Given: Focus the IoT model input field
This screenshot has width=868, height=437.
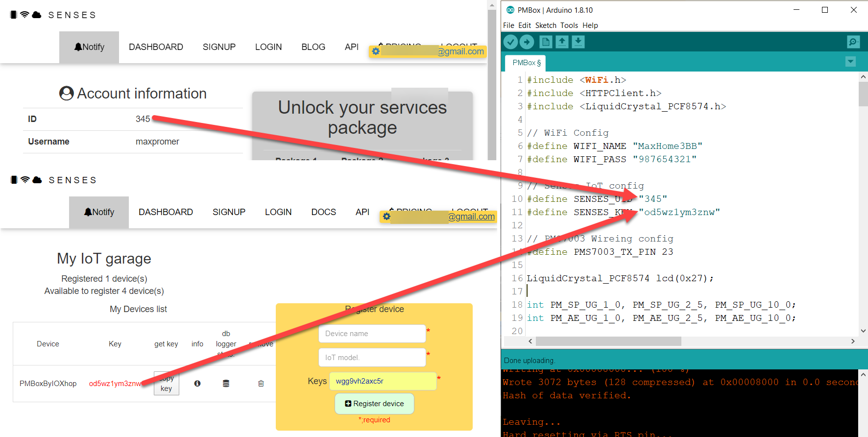Looking at the screenshot, I should (372, 357).
